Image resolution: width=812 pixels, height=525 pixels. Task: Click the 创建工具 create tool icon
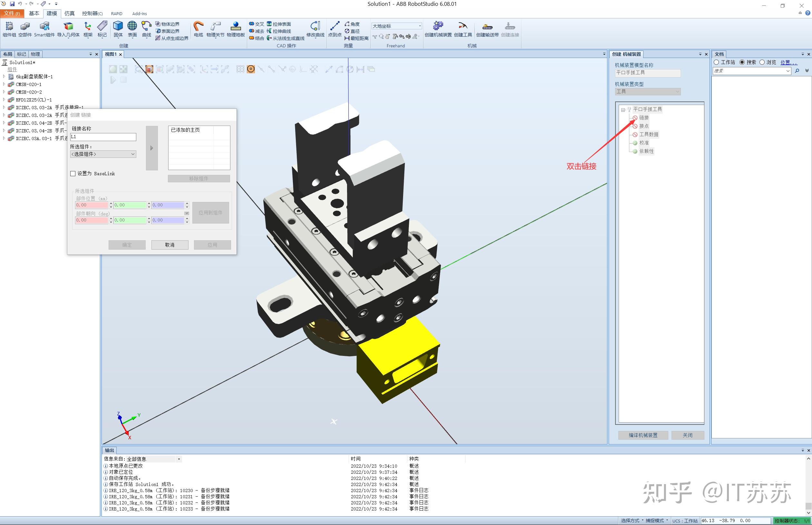pos(463,29)
